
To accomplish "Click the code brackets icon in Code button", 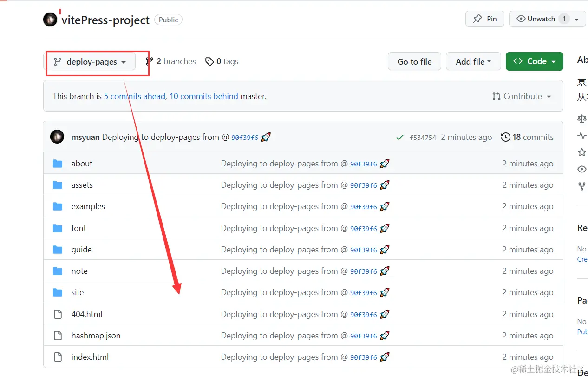I will pos(518,61).
